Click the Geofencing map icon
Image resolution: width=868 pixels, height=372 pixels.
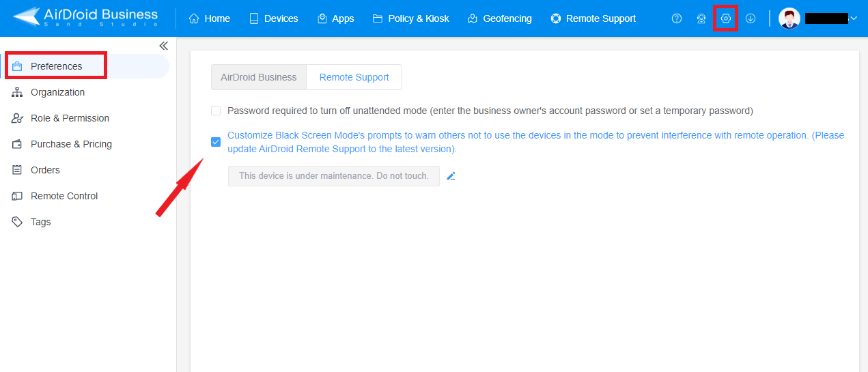coord(473,18)
